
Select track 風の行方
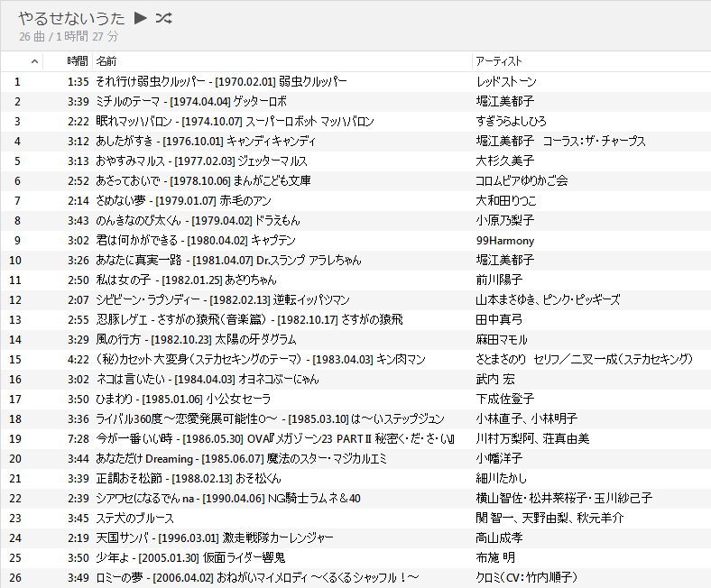[x=355, y=340]
